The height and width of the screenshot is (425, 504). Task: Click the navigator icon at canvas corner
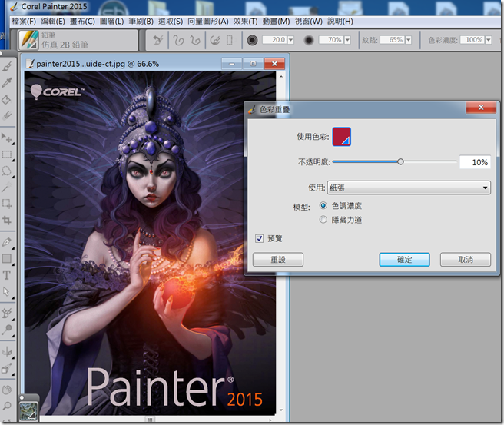[28, 411]
